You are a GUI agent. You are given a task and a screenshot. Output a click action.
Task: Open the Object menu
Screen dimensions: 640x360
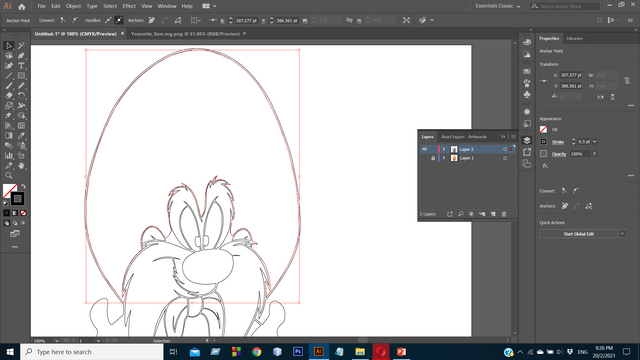(73, 6)
